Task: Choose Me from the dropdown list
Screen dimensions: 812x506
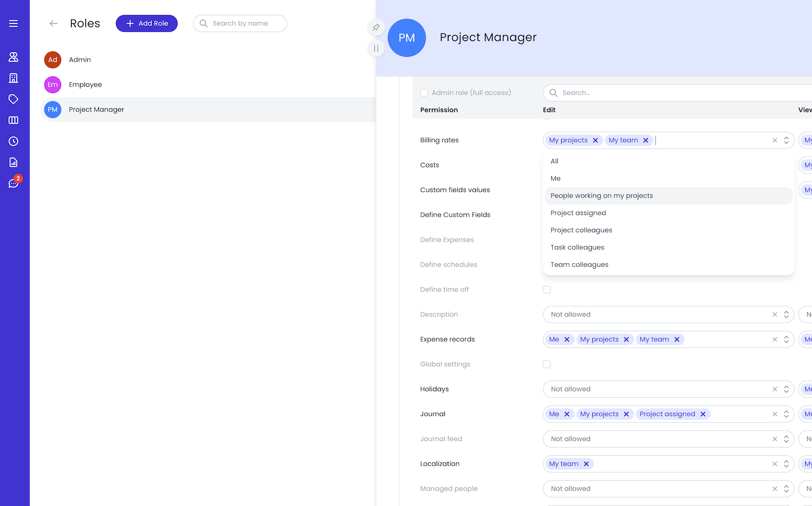Action: click(x=668, y=178)
